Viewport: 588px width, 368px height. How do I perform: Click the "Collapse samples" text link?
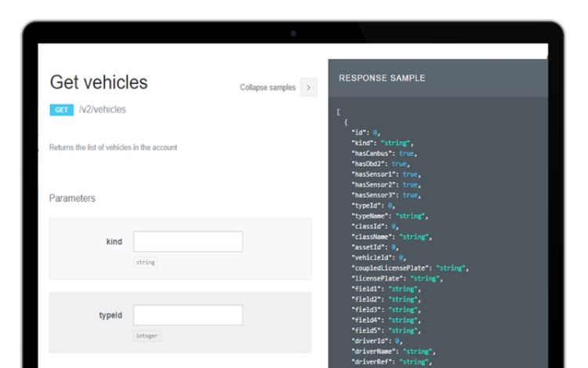click(267, 87)
